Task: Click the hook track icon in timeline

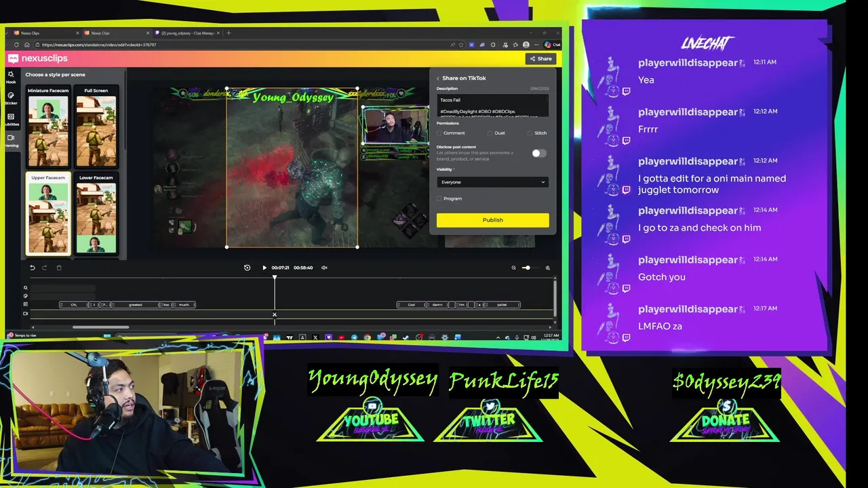Action: pyautogui.click(x=26, y=288)
